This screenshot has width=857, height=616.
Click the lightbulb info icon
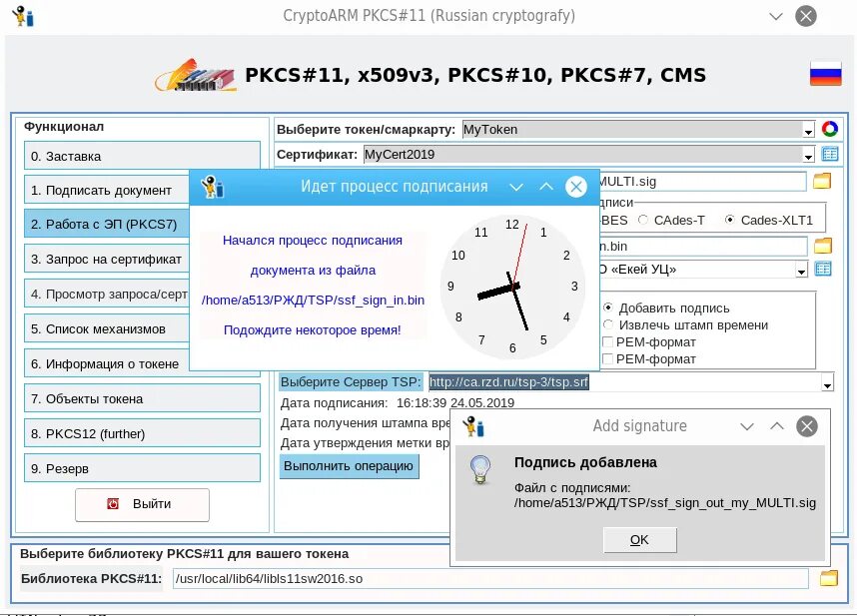480,470
